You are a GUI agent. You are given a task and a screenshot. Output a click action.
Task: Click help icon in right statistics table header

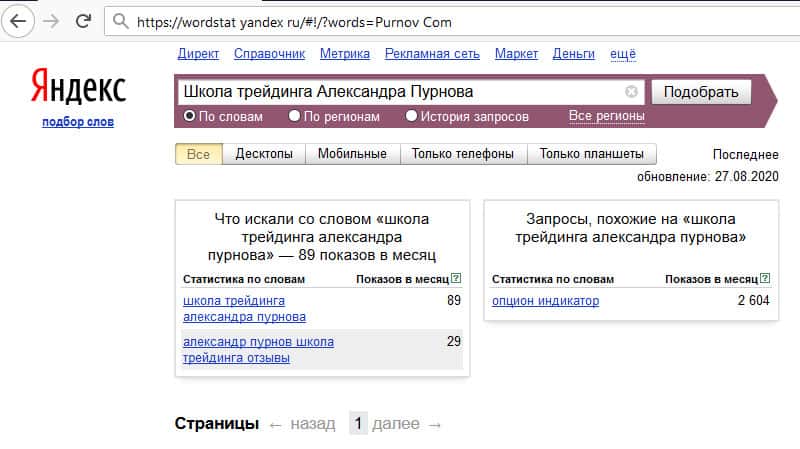click(x=765, y=279)
